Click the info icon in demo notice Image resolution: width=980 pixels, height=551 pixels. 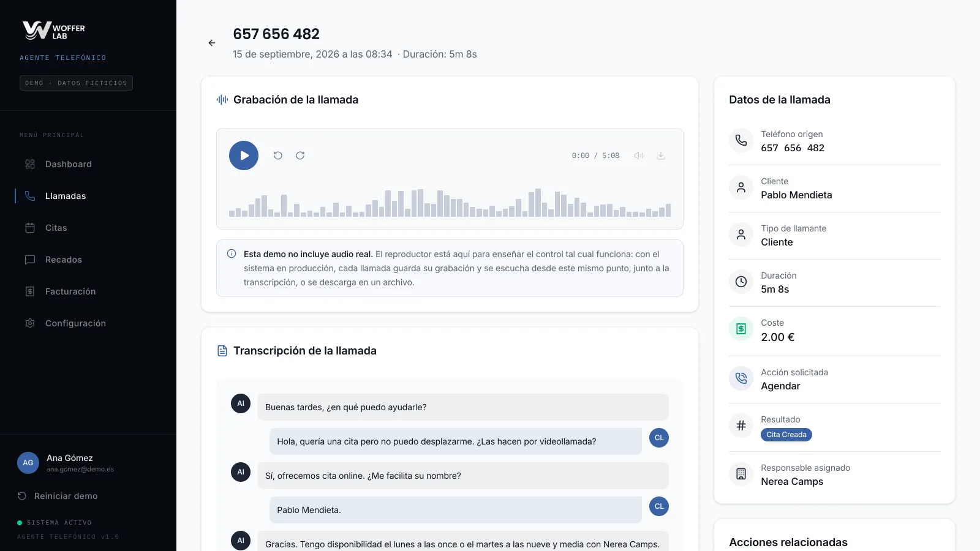[232, 253]
